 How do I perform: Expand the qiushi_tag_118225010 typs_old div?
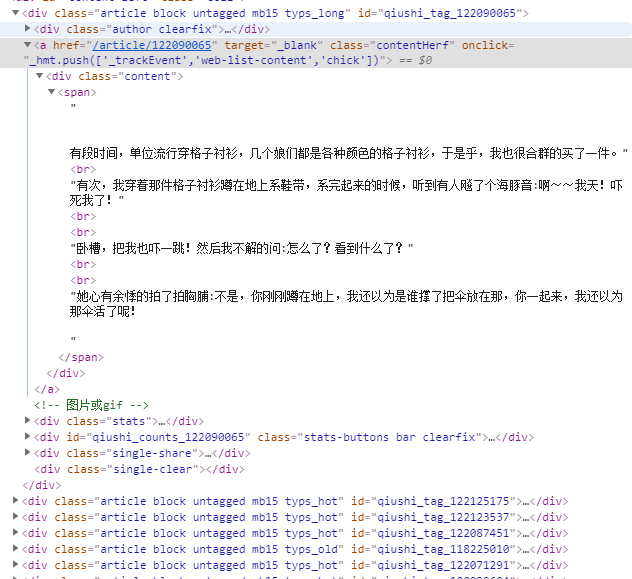15,548
